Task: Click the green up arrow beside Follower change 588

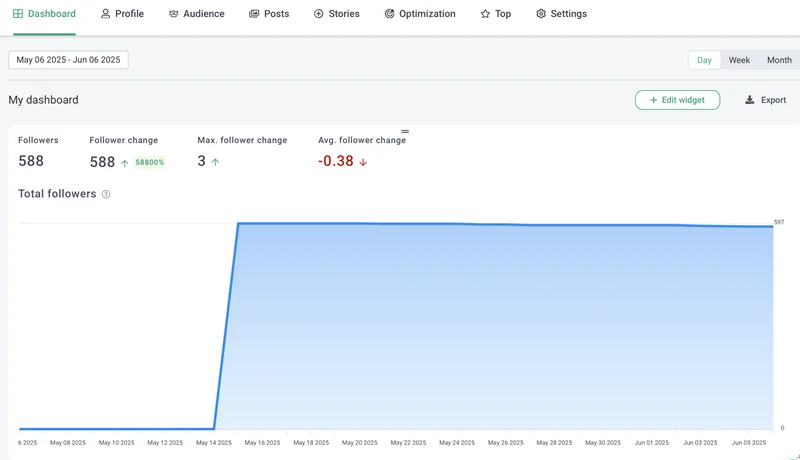Action: [x=124, y=163]
